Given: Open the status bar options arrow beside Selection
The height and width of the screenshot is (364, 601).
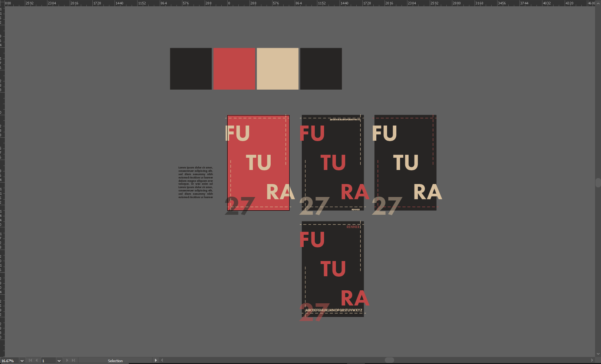Looking at the screenshot, I should pyautogui.click(x=156, y=360).
